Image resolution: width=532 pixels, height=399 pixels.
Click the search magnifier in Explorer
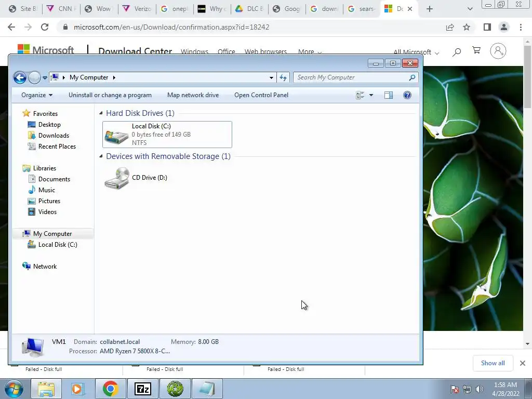pyautogui.click(x=412, y=78)
